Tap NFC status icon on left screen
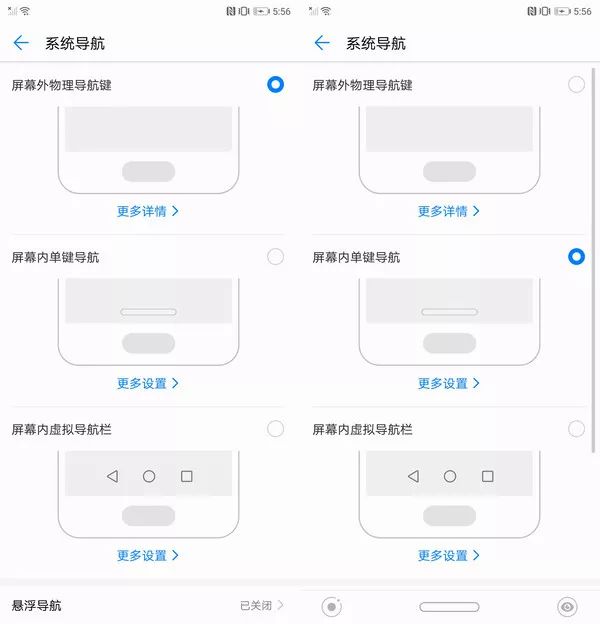This screenshot has width=600, height=624. (x=231, y=11)
